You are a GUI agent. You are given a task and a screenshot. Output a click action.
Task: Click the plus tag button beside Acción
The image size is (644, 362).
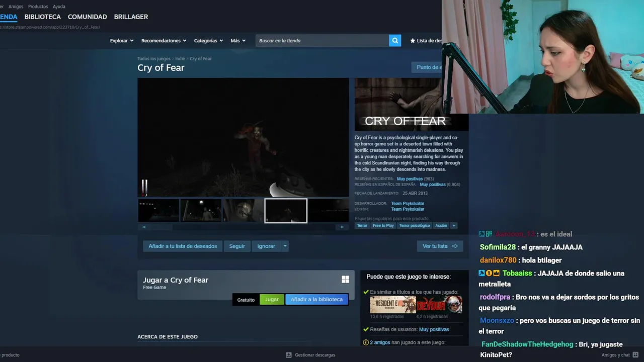click(454, 226)
